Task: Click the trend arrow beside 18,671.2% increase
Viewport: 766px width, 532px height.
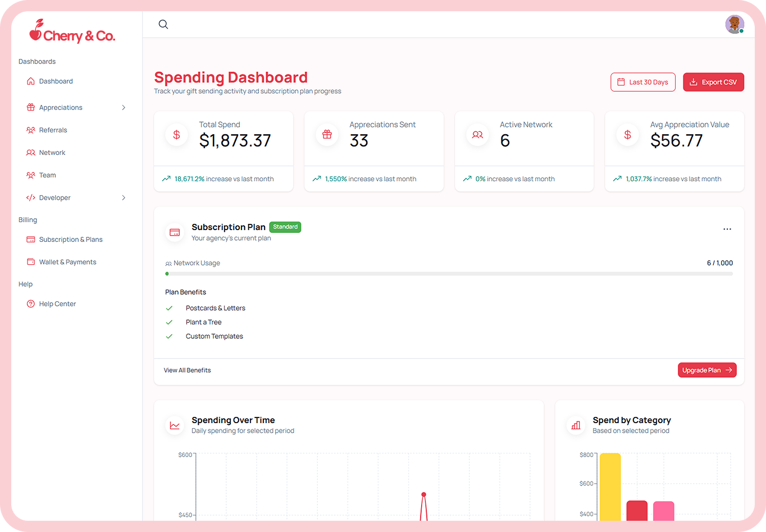Action: (166, 179)
